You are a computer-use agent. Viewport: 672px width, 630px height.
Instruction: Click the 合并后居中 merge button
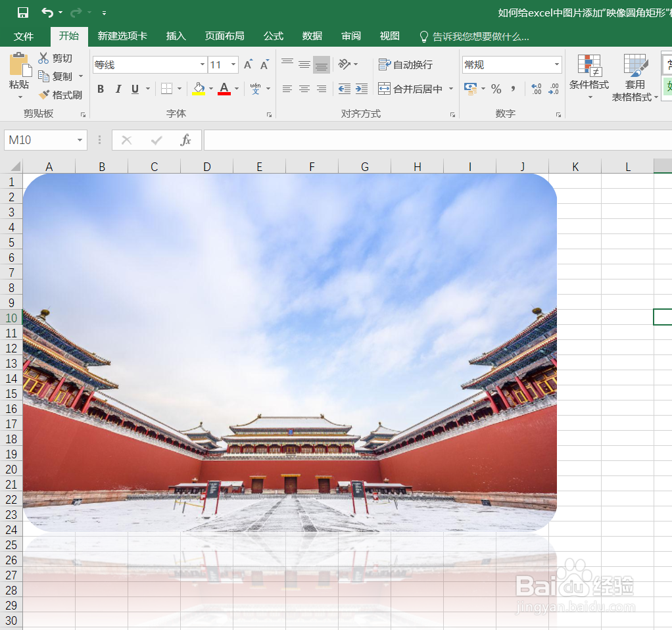point(410,89)
